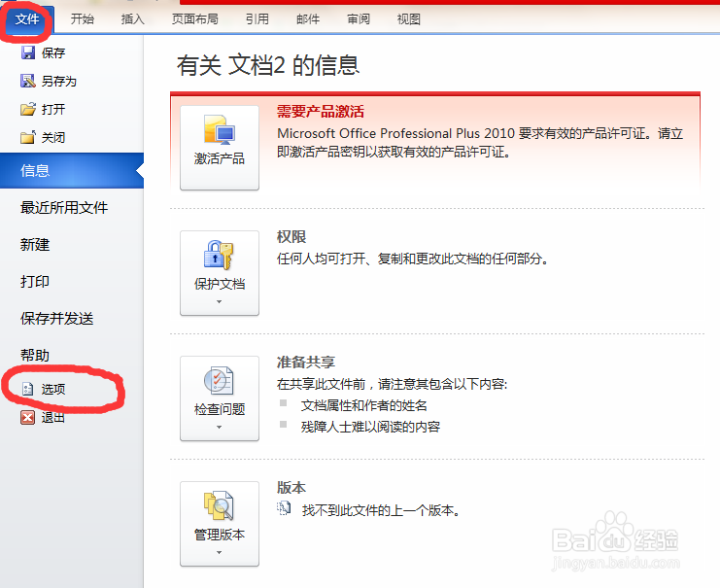The width and height of the screenshot is (720, 588).
Task: Click the 选项 (Options) label
Action: [53, 389]
